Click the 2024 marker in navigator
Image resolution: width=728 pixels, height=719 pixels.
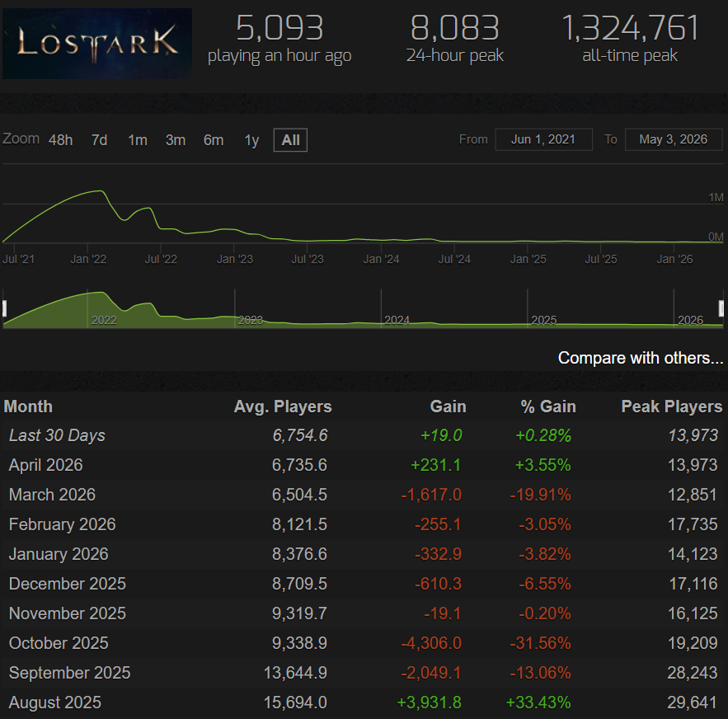[x=397, y=320]
